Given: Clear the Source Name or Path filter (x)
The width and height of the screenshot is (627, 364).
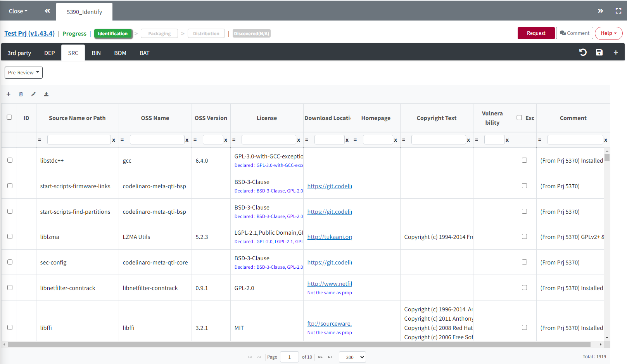Looking at the screenshot, I should [114, 140].
